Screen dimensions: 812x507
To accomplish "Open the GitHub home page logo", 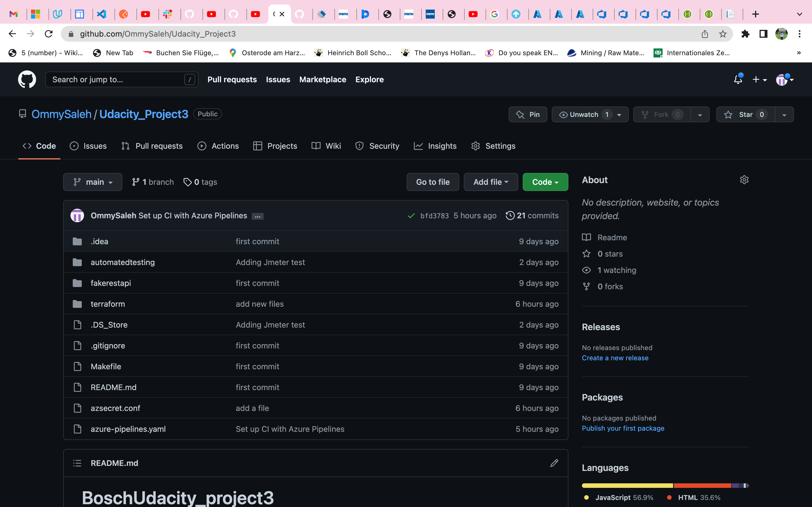I will tap(27, 79).
